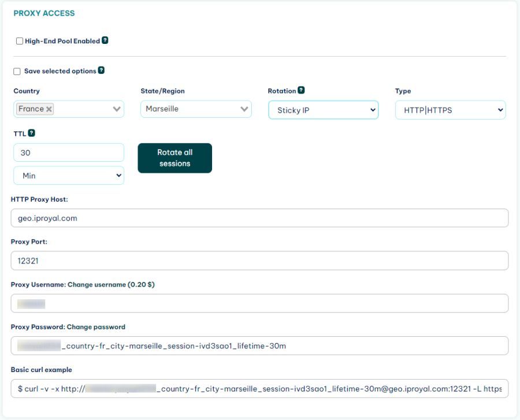
Task: Click the Proxy Port field 12321
Action: pos(259,261)
